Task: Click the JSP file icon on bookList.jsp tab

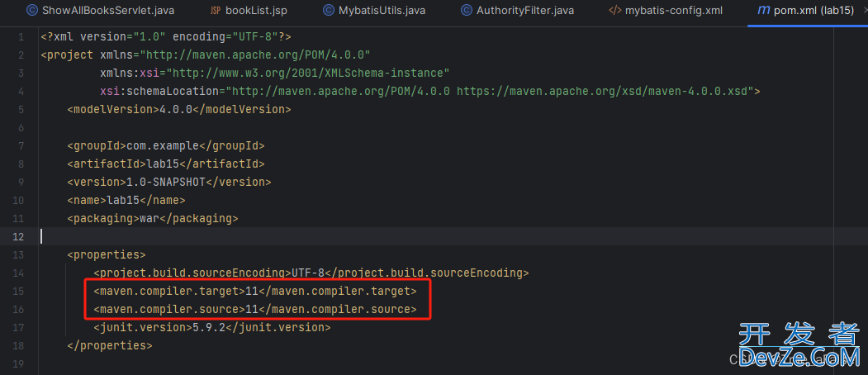Action: coord(216,11)
